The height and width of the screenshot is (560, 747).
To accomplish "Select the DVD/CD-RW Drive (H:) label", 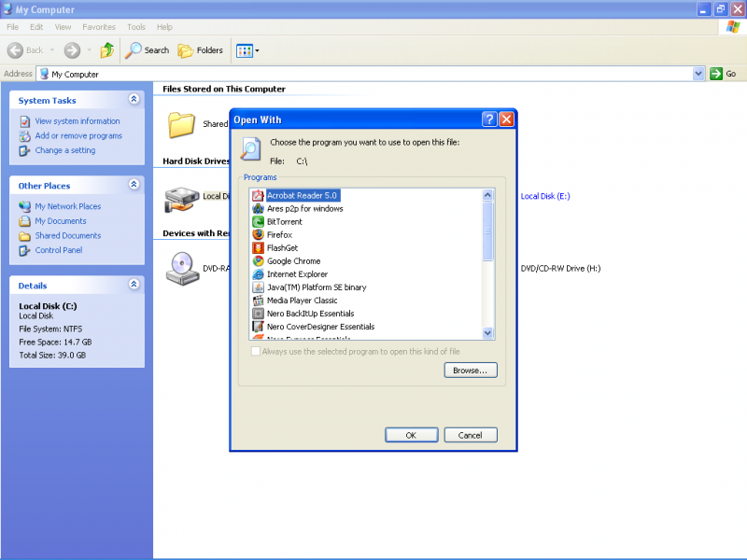I will tap(560, 269).
